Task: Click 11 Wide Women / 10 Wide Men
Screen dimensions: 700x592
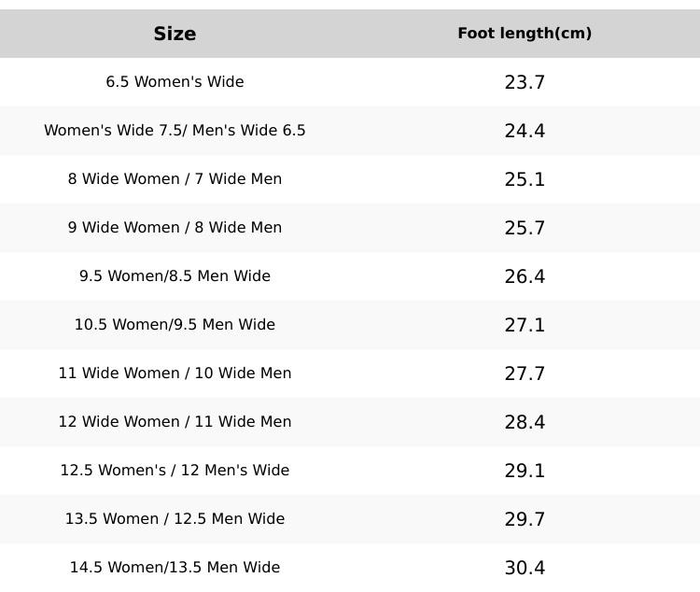Action: tap(175, 374)
